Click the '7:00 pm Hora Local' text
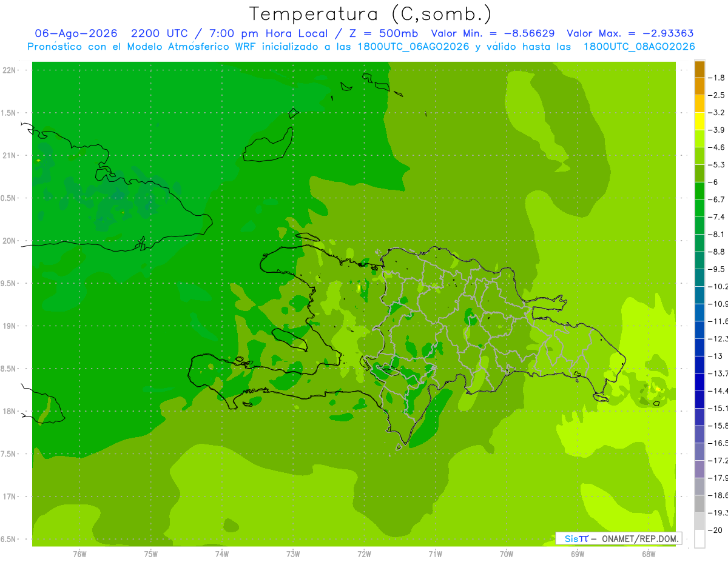 click(x=268, y=33)
